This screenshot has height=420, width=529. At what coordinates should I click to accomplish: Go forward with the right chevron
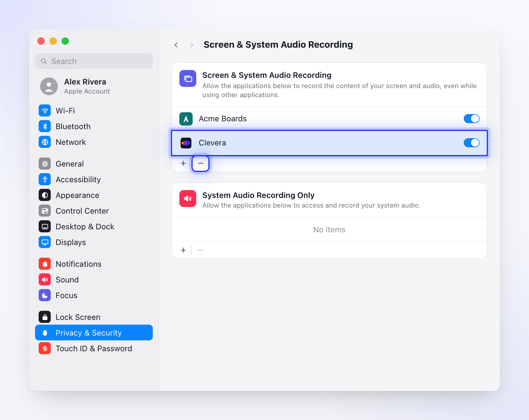192,45
